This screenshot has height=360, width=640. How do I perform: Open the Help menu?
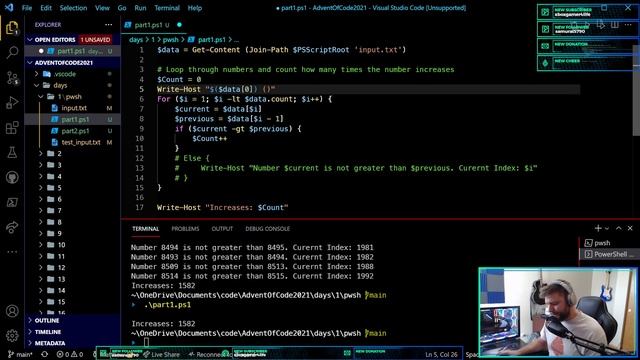click(195, 8)
